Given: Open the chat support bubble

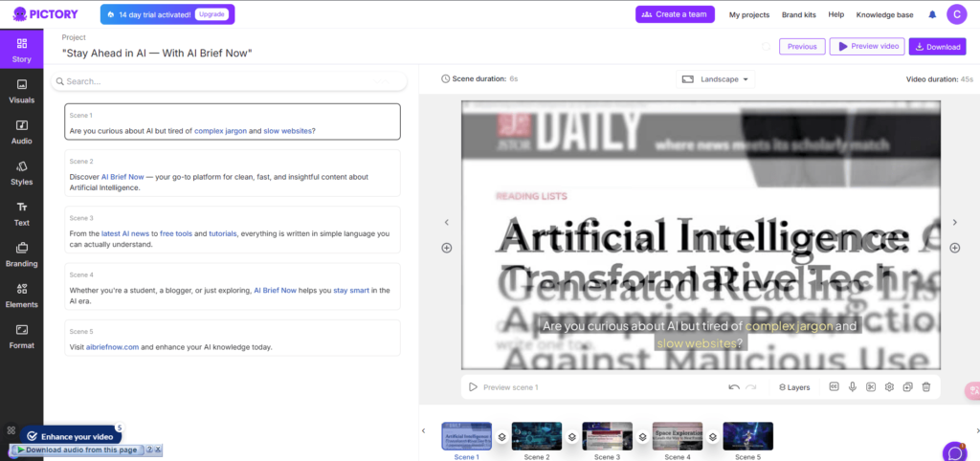Looking at the screenshot, I should tap(955, 452).
